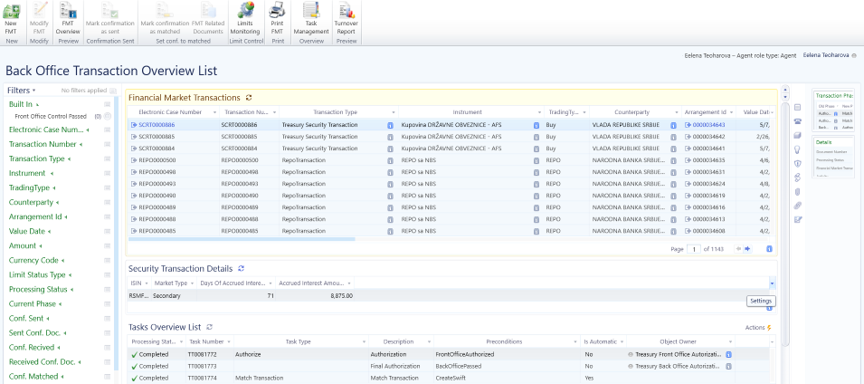Viewport: 864px width, 384px height.
Task: Click Mark confirmation as matched icon
Action: tap(164, 10)
